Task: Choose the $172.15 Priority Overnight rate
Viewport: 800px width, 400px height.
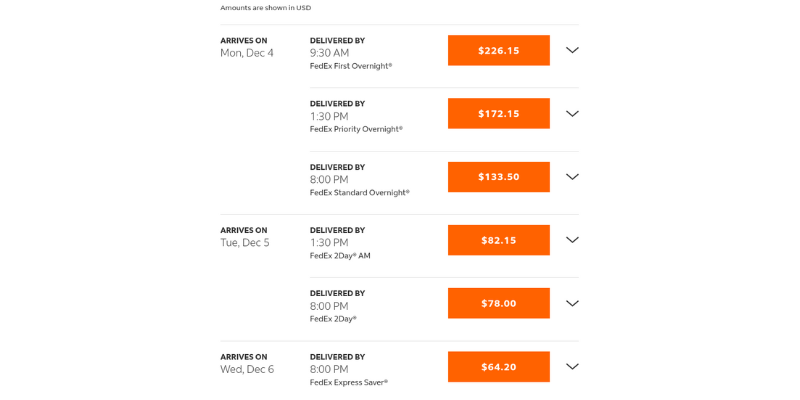Action: [498, 114]
